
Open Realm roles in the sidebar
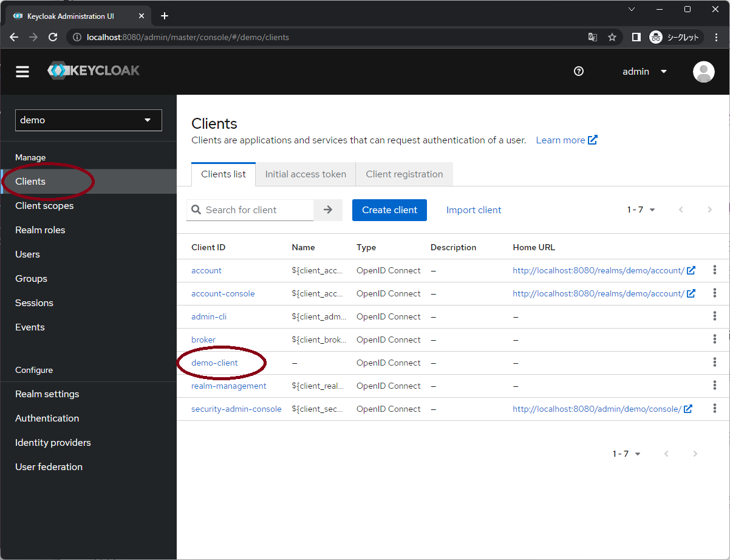(x=89, y=230)
